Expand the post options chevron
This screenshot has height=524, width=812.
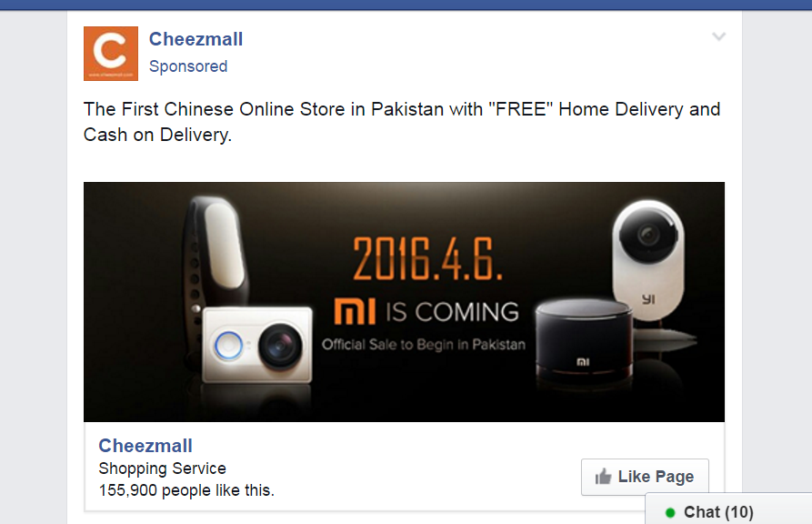click(x=718, y=36)
